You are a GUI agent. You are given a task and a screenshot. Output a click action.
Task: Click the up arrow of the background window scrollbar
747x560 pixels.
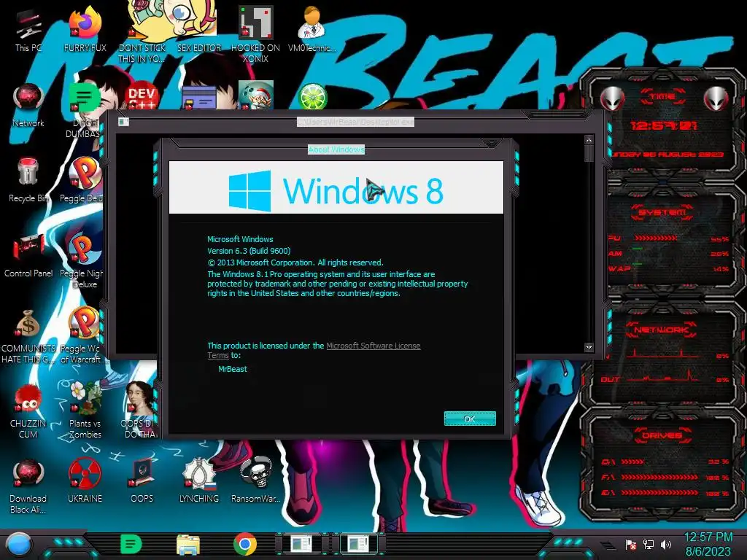[589, 140]
